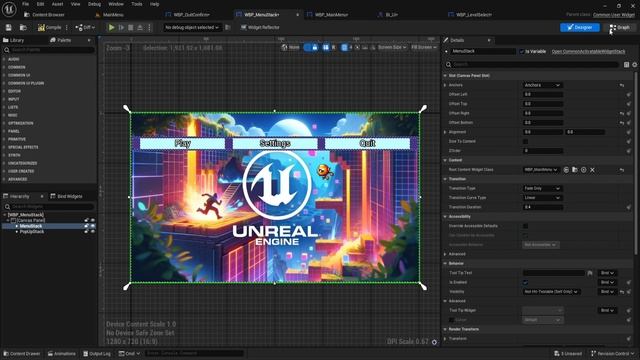Open the Edit menu
The height and width of the screenshot is (360, 640).
click(x=40, y=4)
